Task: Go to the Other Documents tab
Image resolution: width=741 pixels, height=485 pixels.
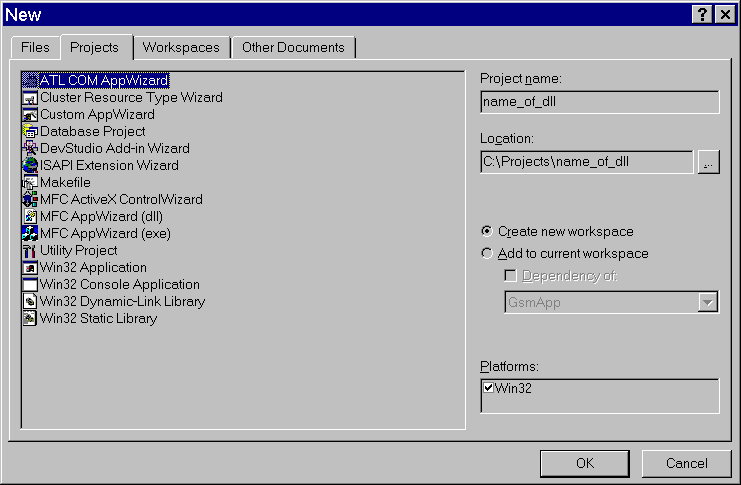Action: pyautogui.click(x=293, y=47)
